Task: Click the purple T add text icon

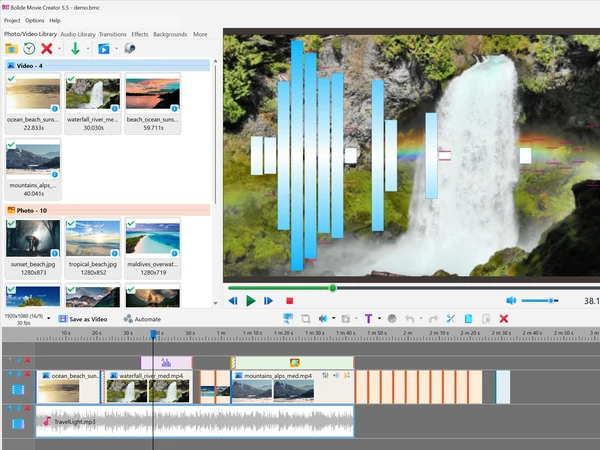Action: [x=368, y=319]
